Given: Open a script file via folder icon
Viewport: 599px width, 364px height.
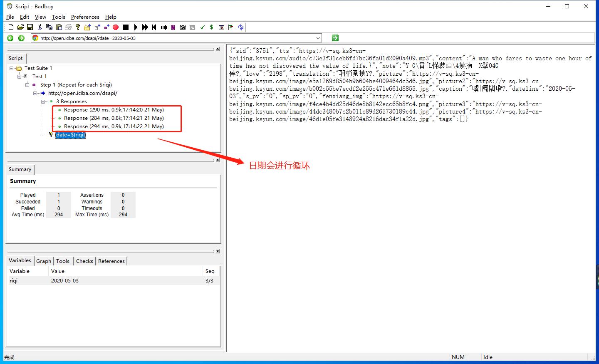Looking at the screenshot, I should (20, 27).
